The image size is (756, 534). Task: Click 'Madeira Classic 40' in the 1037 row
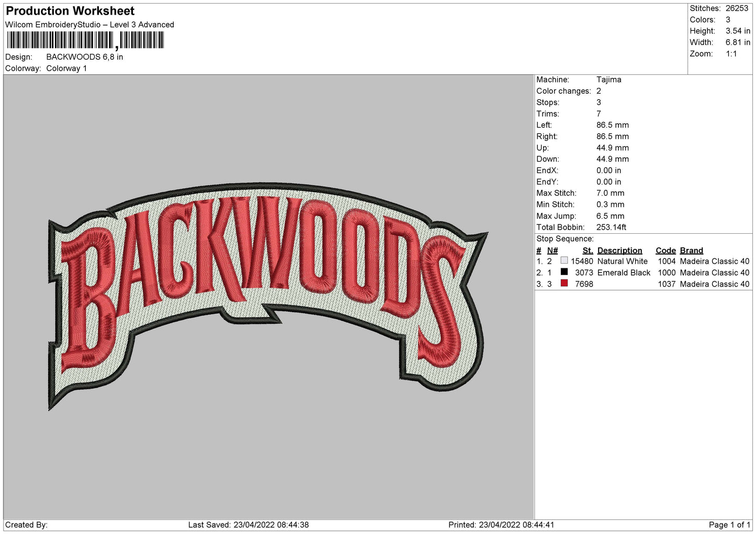[715, 285]
